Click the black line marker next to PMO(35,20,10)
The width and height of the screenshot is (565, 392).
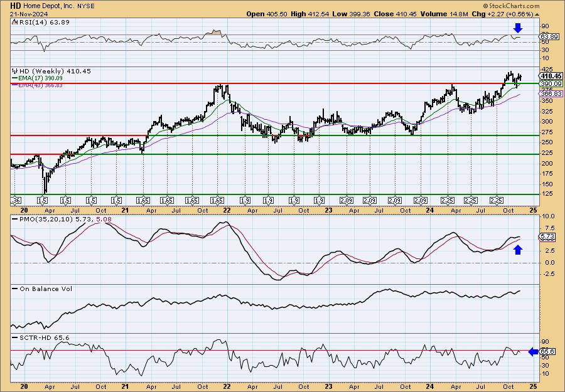[15, 218]
